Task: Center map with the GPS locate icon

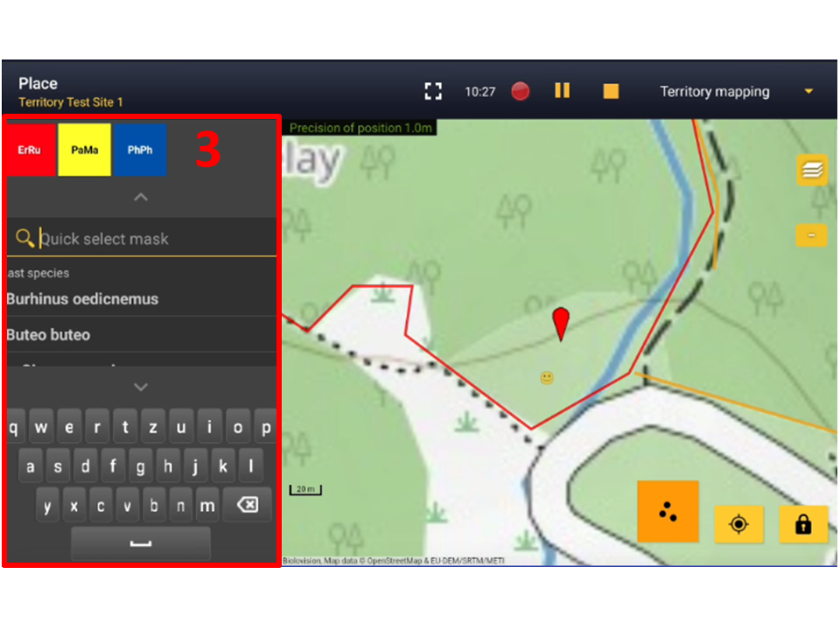Action: point(738,524)
